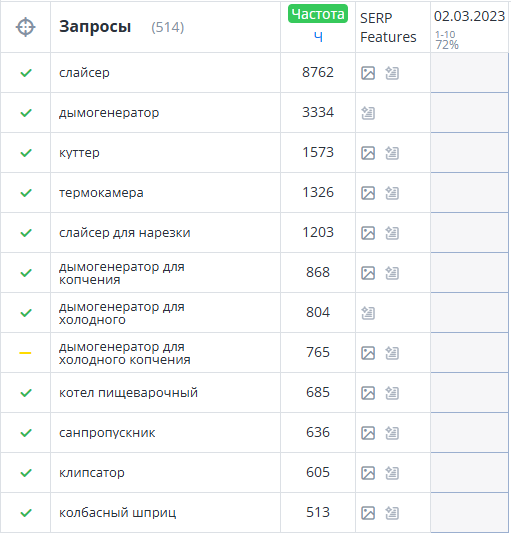Open the 02.03.2023 date column header

[x=469, y=16]
